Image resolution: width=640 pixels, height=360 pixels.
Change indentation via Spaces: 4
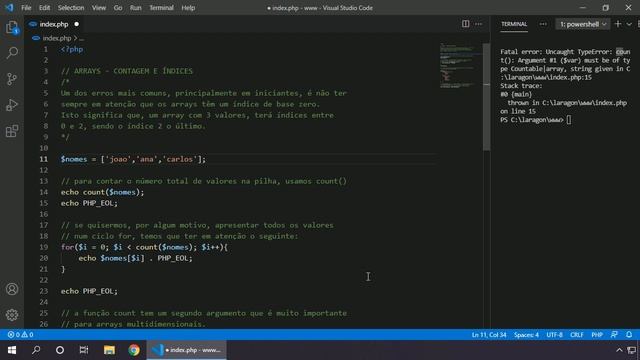click(526, 335)
